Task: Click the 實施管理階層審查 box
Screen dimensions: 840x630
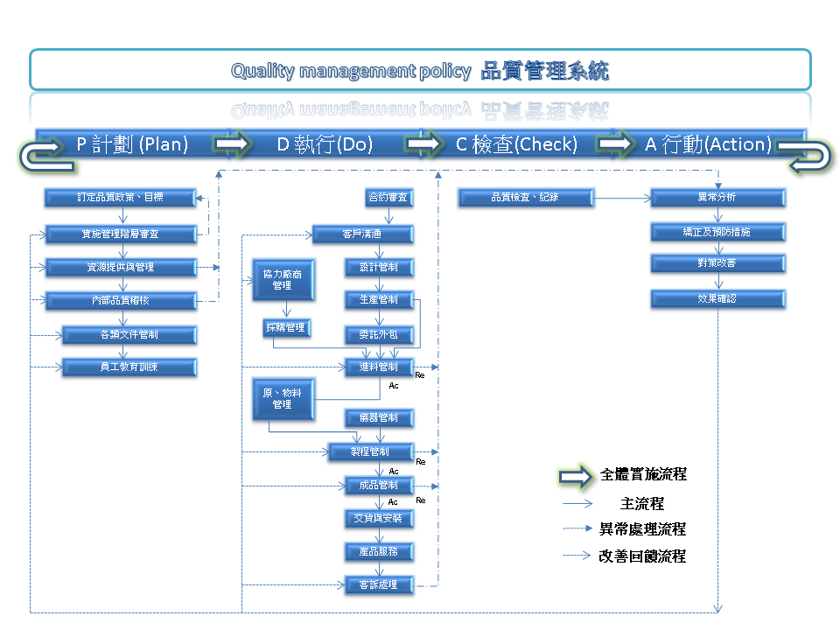Action: [x=121, y=234]
